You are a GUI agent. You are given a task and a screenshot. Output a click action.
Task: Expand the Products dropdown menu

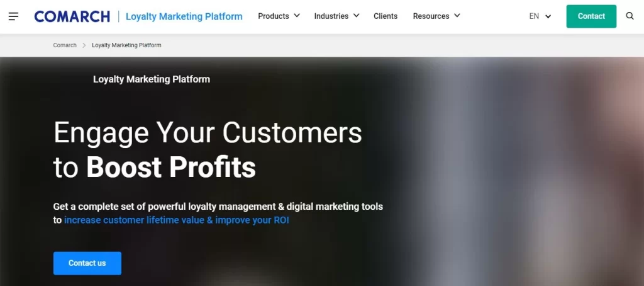(274, 16)
